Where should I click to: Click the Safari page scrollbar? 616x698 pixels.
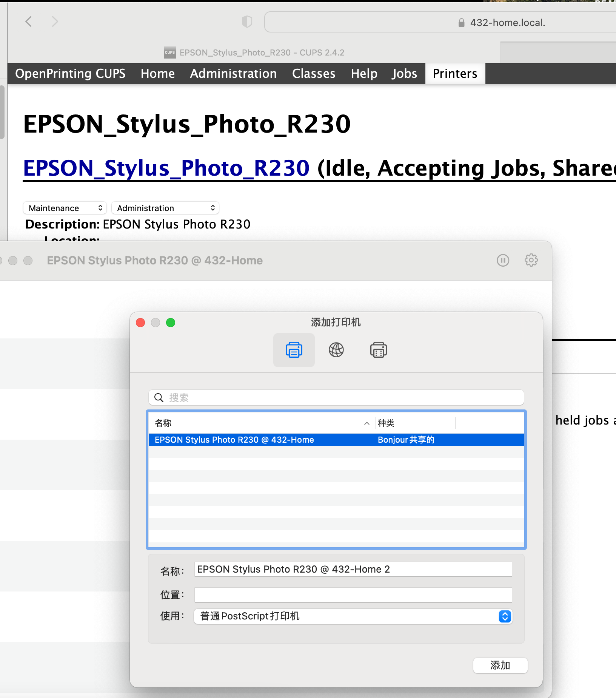2,112
